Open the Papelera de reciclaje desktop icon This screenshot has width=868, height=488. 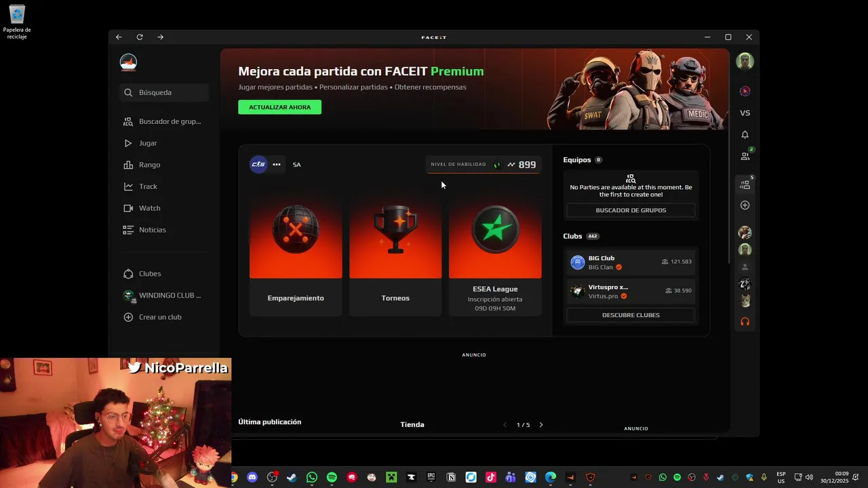point(17,22)
